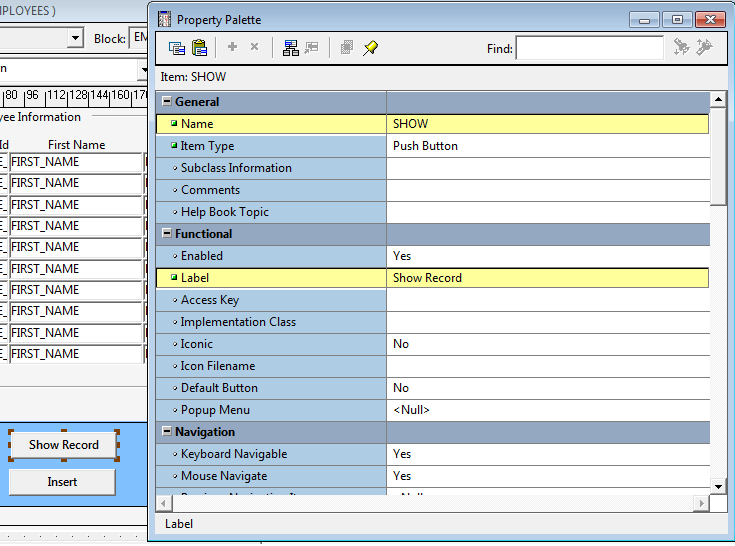Click the Inherit toolbar icon
This screenshot has height=546, width=735.
pyautogui.click(x=311, y=48)
